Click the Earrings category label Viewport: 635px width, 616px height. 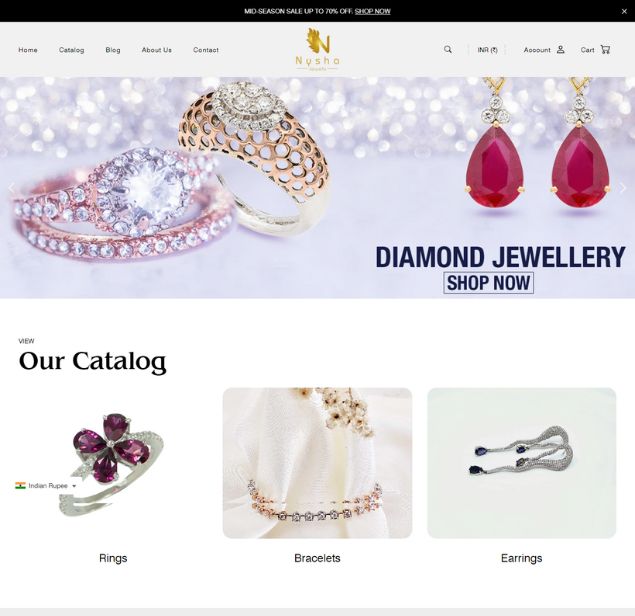521,558
